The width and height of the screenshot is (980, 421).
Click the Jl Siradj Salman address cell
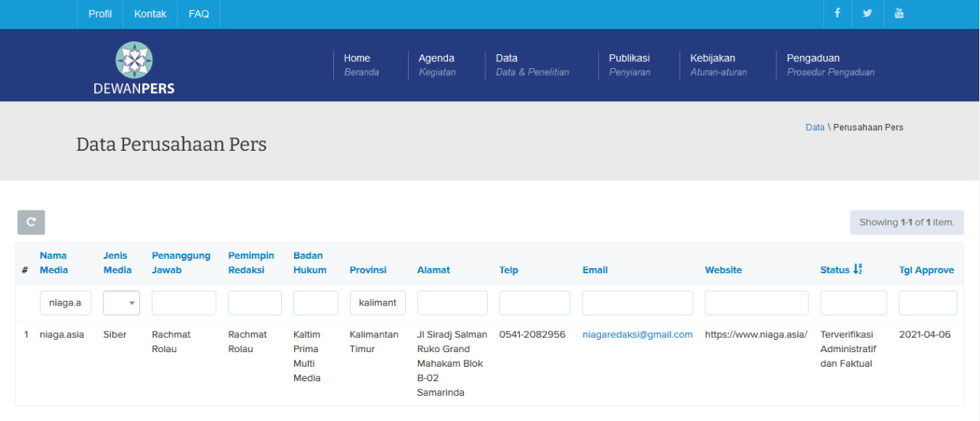point(452,364)
